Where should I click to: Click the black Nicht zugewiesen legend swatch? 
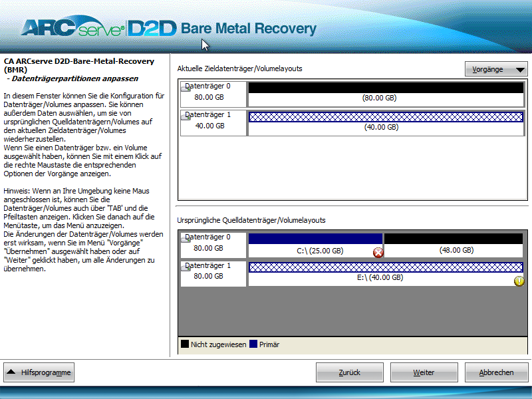(185, 344)
